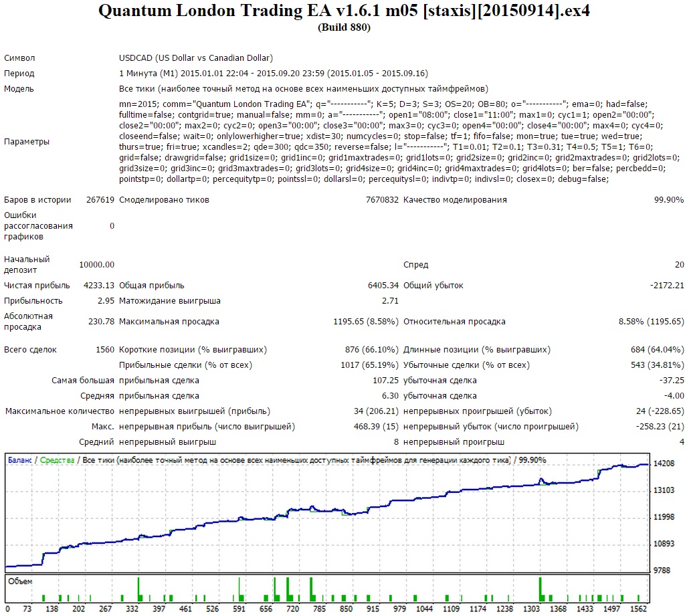Viewport: 691px width, 616px height.
Task: Click the simulated ticks value 7670832
Action: [382, 199]
